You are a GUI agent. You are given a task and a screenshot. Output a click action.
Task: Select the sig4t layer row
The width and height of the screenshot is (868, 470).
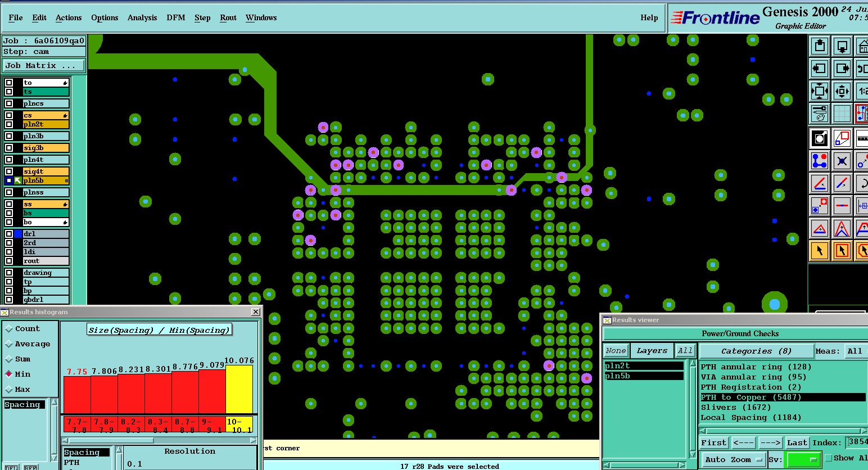pos(46,171)
